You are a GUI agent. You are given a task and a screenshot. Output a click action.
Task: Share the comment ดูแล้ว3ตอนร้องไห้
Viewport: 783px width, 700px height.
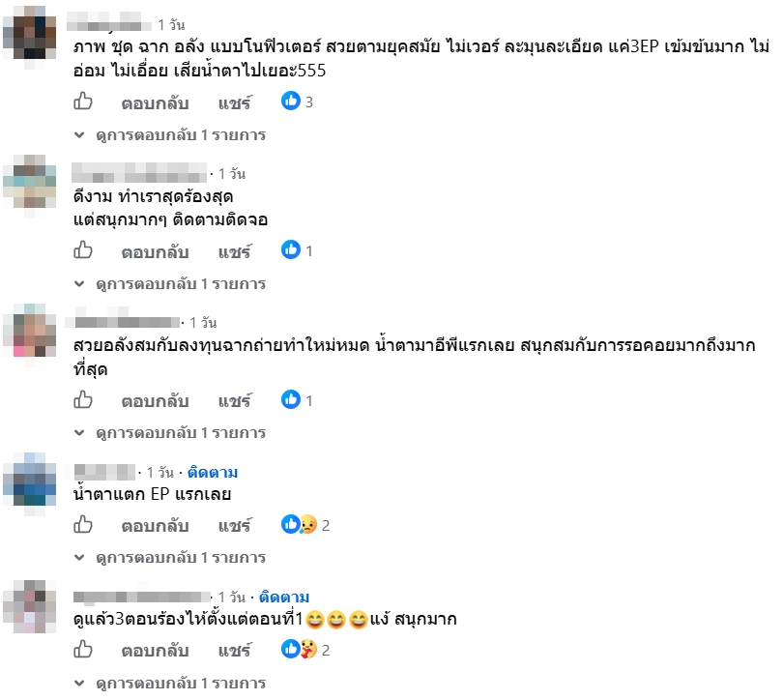[x=235, y=651]
